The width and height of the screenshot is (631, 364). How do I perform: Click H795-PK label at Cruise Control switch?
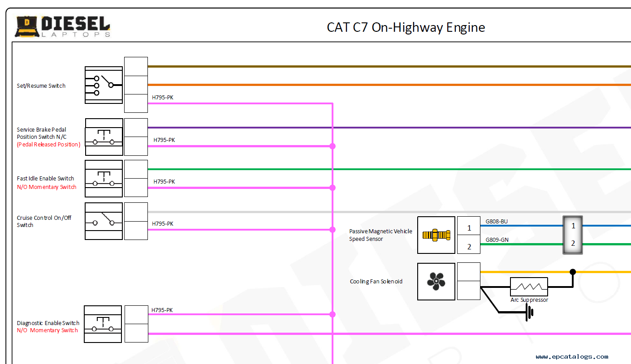[163, 223]
